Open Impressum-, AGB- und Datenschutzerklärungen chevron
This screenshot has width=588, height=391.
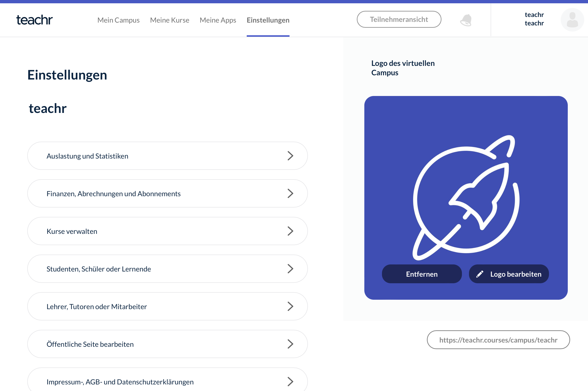290,382
